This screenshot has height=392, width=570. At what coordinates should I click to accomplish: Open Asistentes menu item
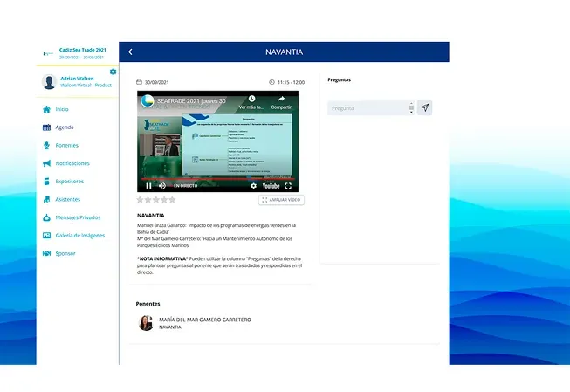[x=67, y=199]
